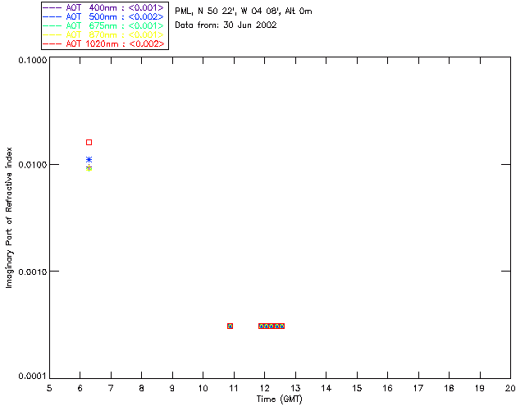Click the x-axis hour label 14

point(326,388)
